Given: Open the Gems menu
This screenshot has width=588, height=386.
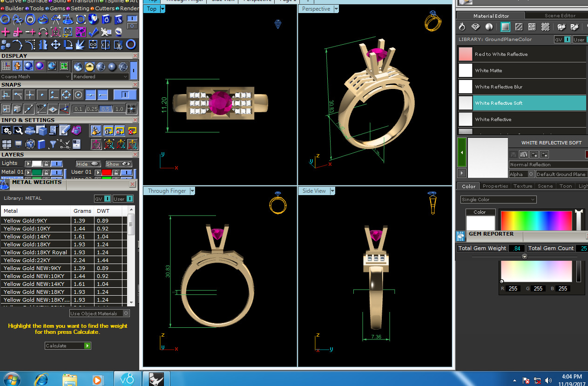Looking at the screenshot, I should [57, 8].
